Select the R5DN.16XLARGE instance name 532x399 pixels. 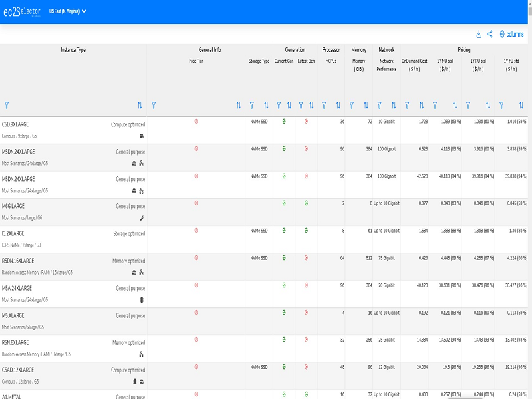click(18, 261)
